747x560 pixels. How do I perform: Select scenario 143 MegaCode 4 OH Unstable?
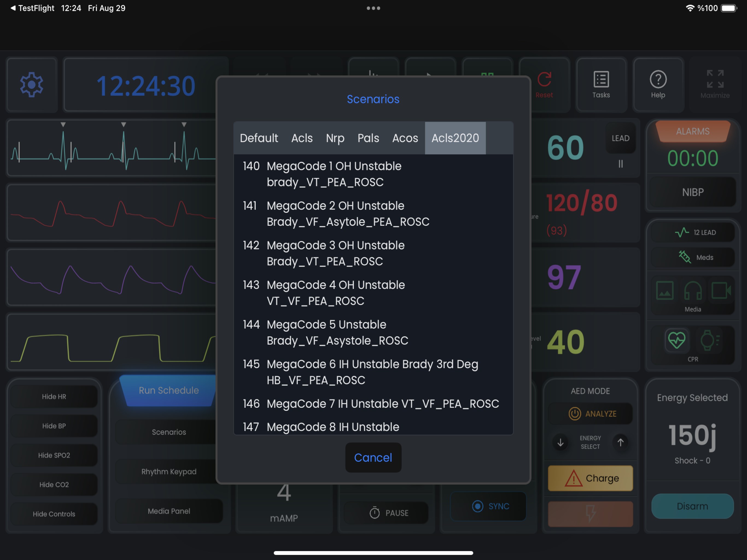click(373, 293)
